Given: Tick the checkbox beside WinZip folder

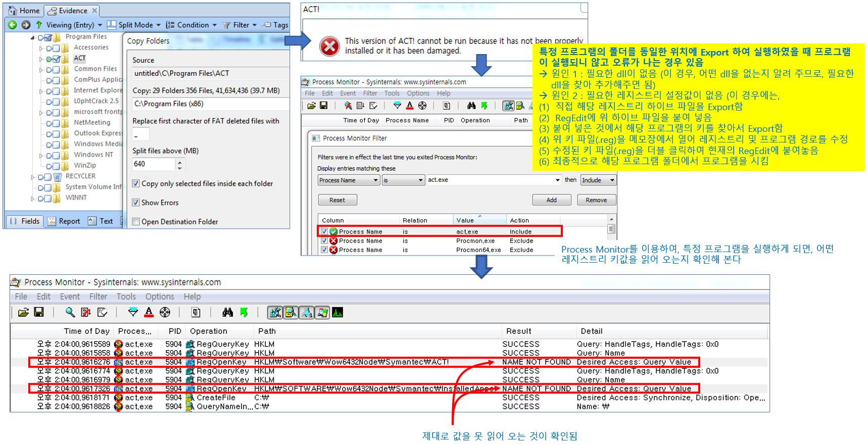Looking at the screenshot, I should [x=57, y=166].
